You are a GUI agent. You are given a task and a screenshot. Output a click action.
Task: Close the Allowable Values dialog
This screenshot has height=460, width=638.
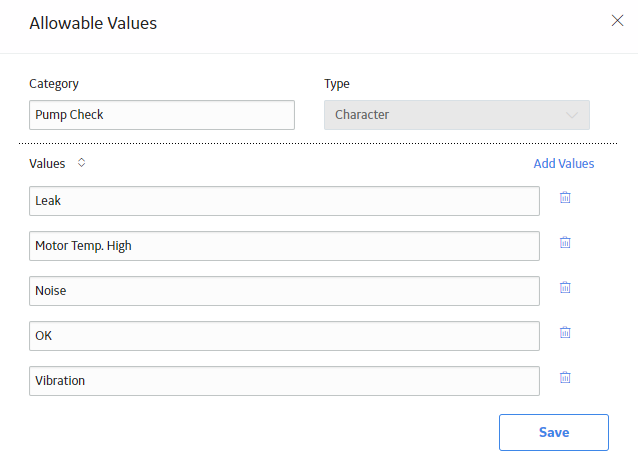[x=617, y=20]
